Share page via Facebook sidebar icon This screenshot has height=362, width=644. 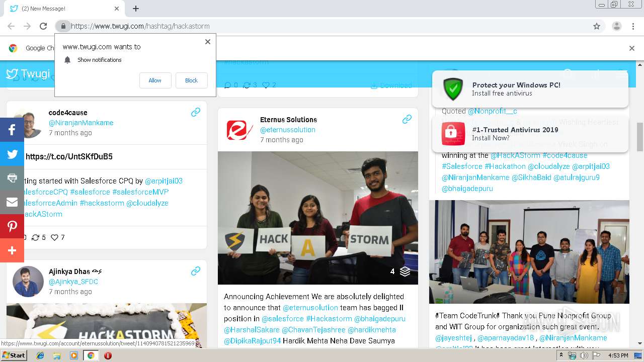pyautogui.click(x=12, y=130)
